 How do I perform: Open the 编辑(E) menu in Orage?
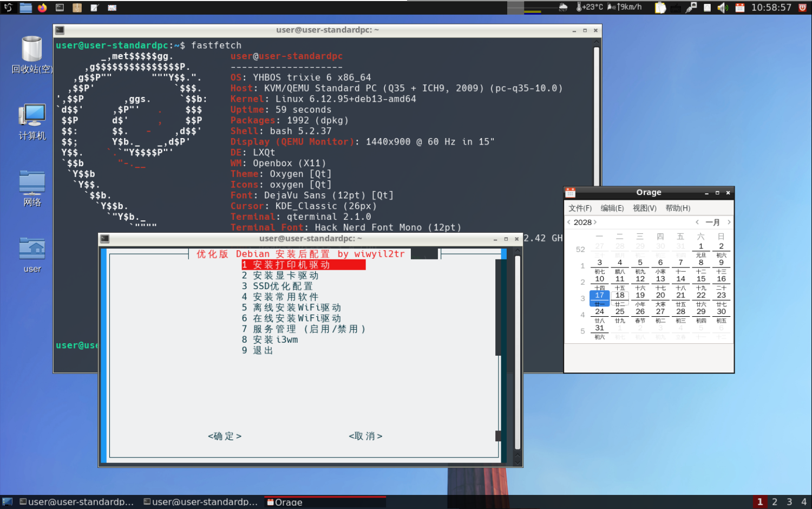(x=612, y=208)
